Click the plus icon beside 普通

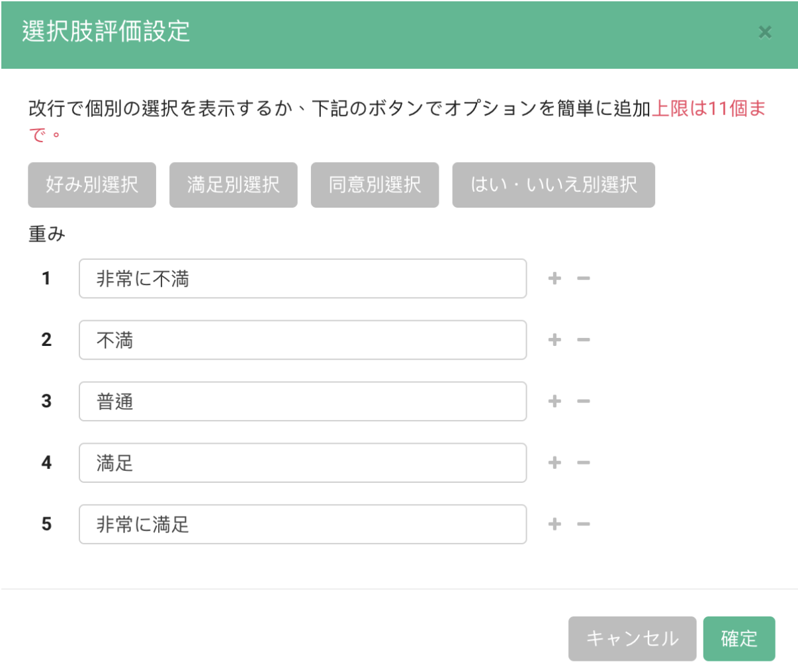tap(554, 401)
